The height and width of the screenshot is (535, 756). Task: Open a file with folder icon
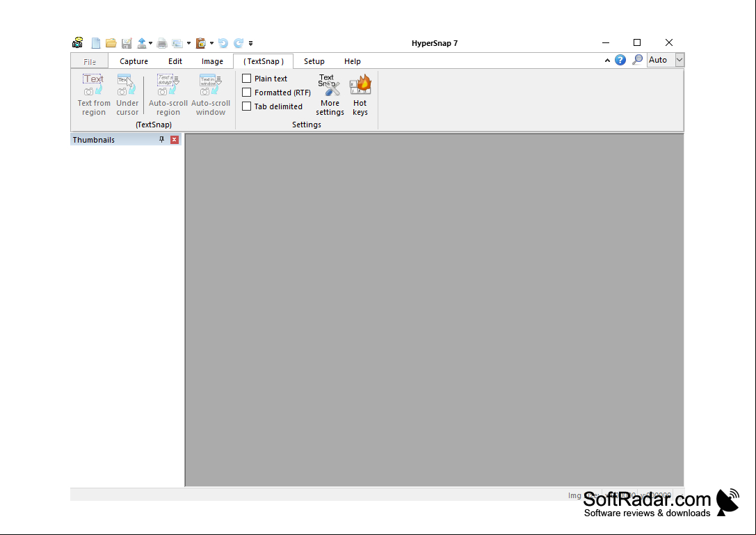pos(111,43)
